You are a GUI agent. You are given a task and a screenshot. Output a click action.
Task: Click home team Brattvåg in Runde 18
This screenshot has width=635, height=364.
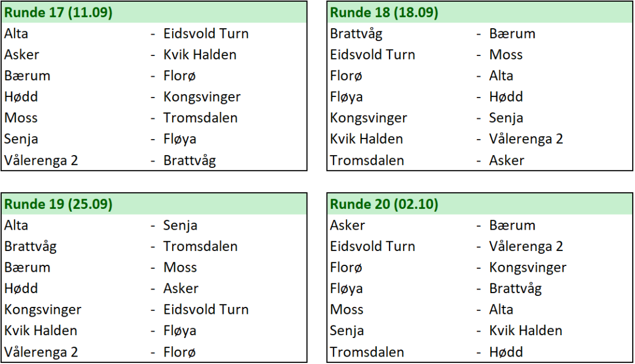tap(356, 33)
